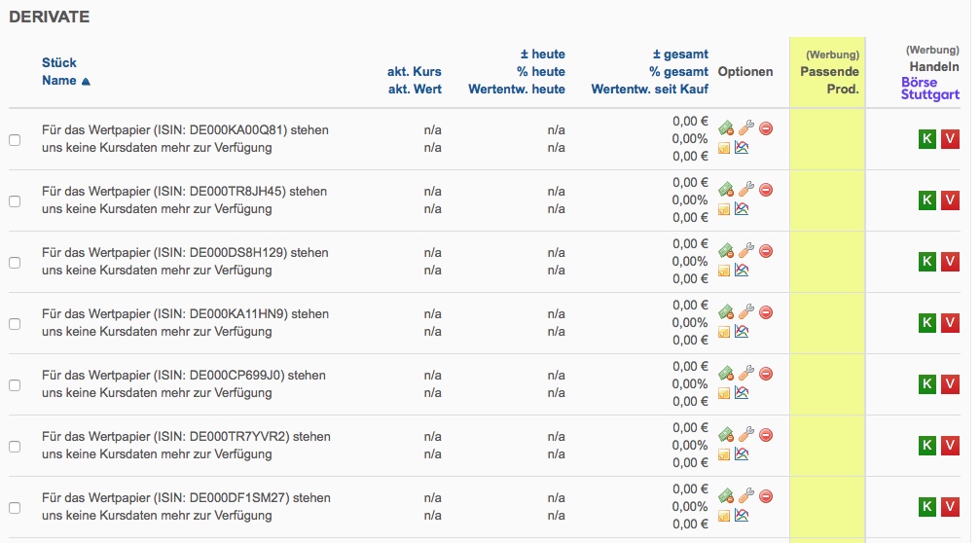Click the red V sell button for DE000KA00Q81

pyautogui.click(x=950, y=139)
